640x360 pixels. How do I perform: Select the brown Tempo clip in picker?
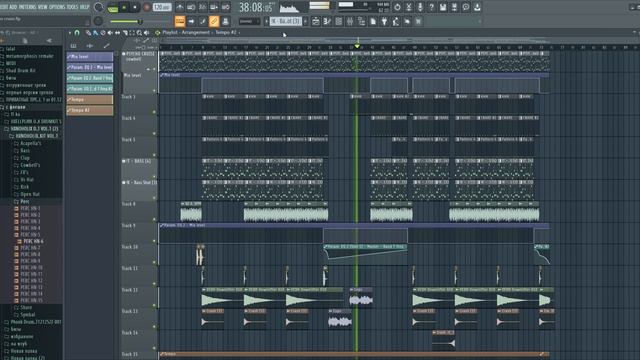[x=90, y=100]
